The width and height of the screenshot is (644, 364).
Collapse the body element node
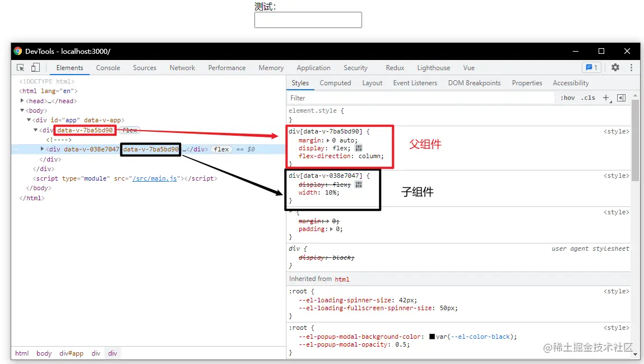click(x=22, y=110)
